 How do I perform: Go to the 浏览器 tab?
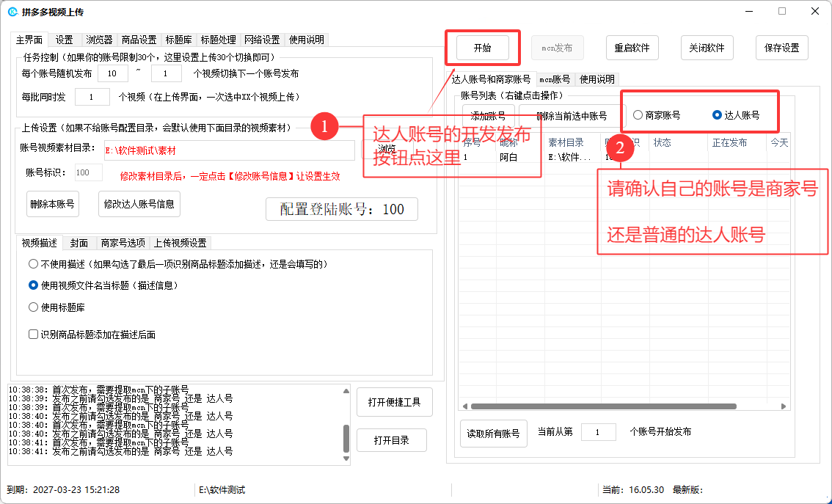coord(99,40)
